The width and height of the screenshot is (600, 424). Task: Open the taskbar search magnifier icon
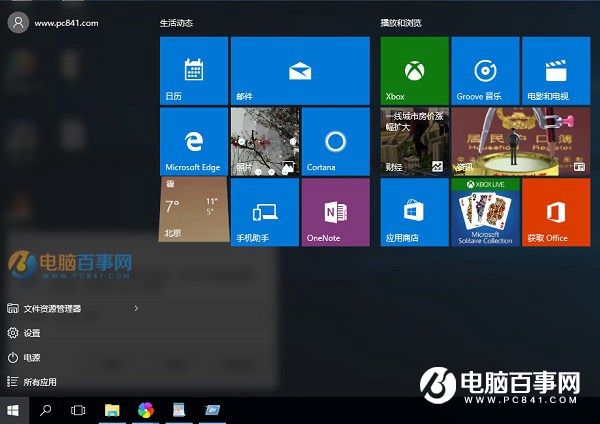46,411
